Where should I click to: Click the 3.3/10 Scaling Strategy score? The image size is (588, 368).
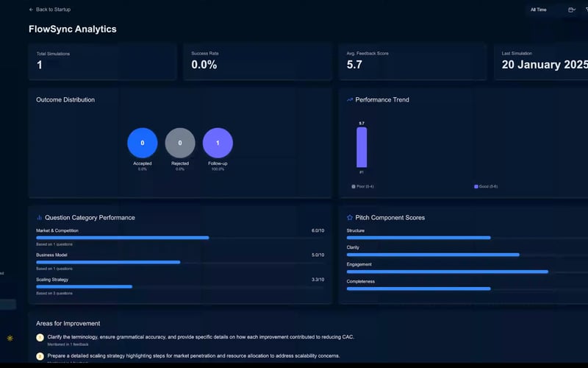pyautogui.click(x=318, y=280)
